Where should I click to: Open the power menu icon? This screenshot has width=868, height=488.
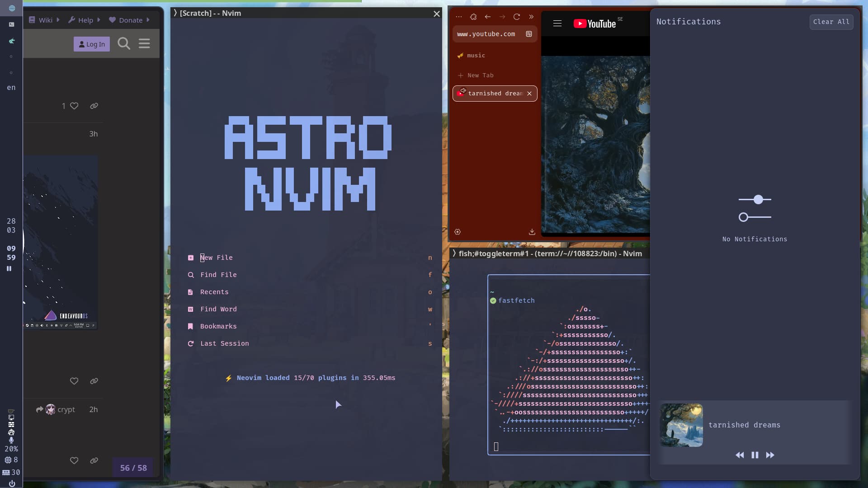pyautogui.click(x=11, y=483)
